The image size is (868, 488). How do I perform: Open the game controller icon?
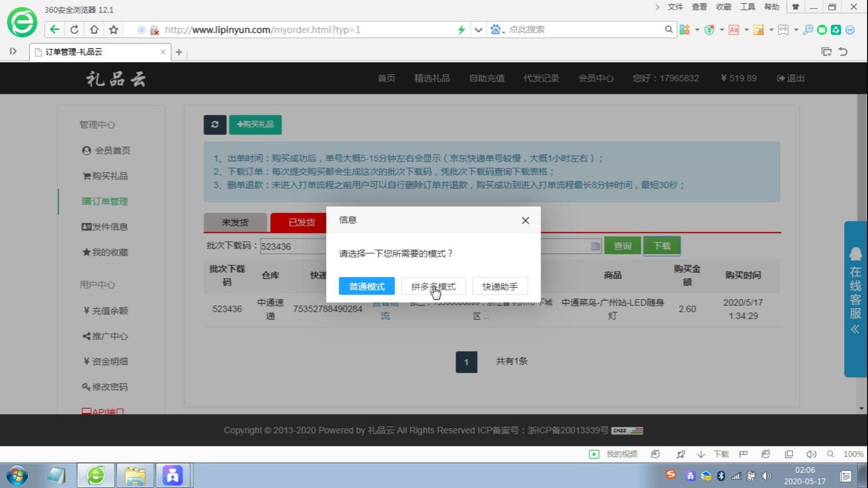pyautogui.click(x=783, y=30)
